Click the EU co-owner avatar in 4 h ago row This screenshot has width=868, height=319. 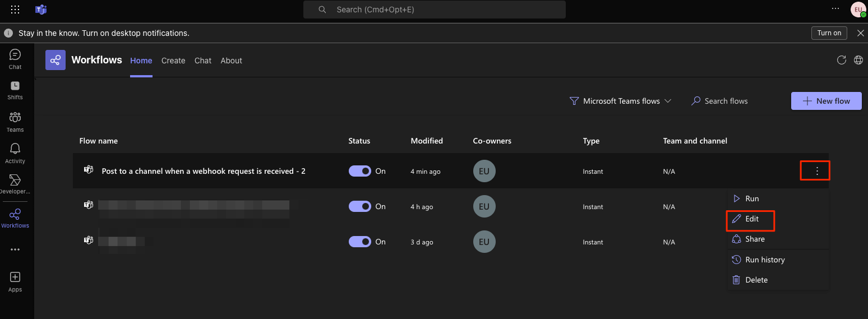pyautogui.click(x=484, y=206)
